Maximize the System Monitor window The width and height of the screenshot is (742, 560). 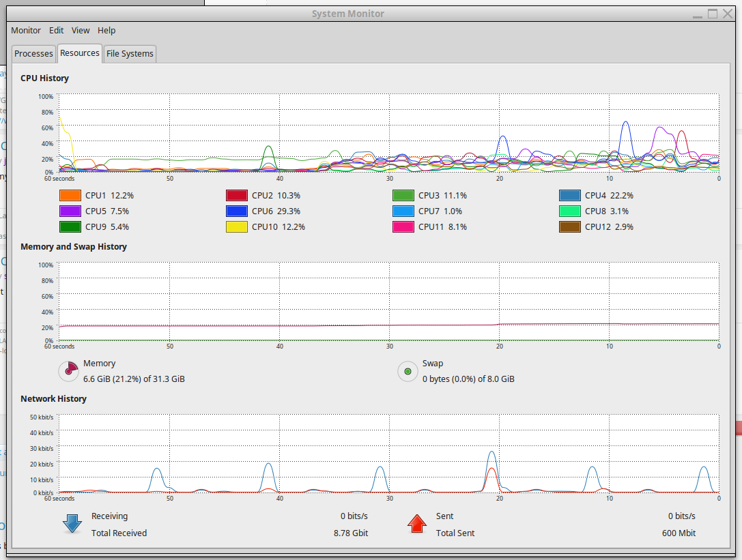tap(713, 14)
